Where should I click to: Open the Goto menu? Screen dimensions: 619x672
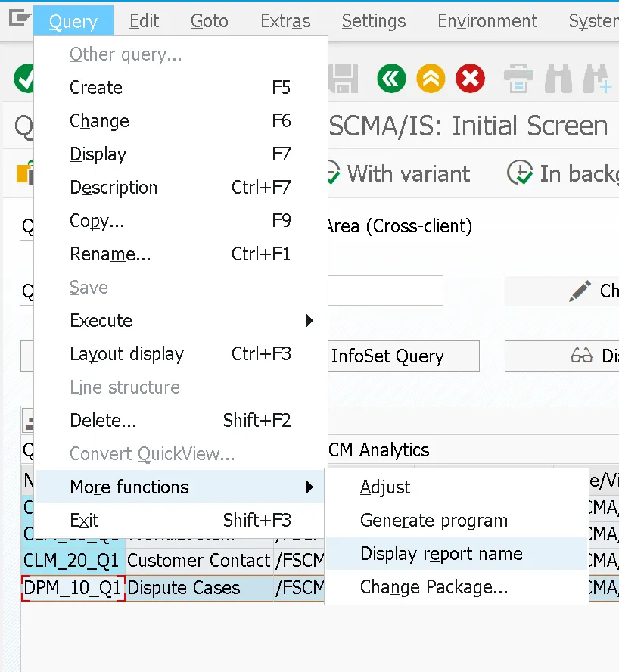tap(209, 21)
